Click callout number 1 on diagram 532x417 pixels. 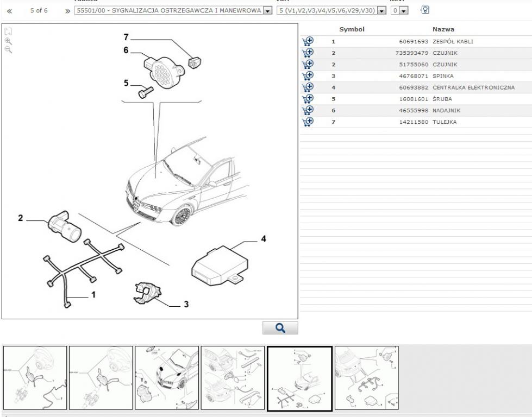point(93,295)
